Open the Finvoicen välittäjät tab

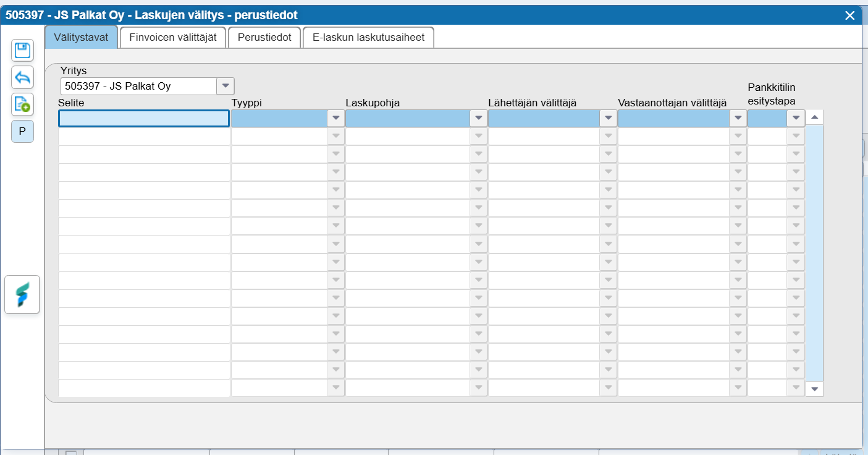(173, 37)
